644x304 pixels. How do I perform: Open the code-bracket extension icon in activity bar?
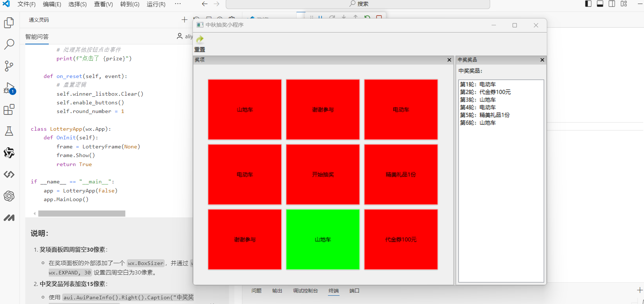[9, 174]
